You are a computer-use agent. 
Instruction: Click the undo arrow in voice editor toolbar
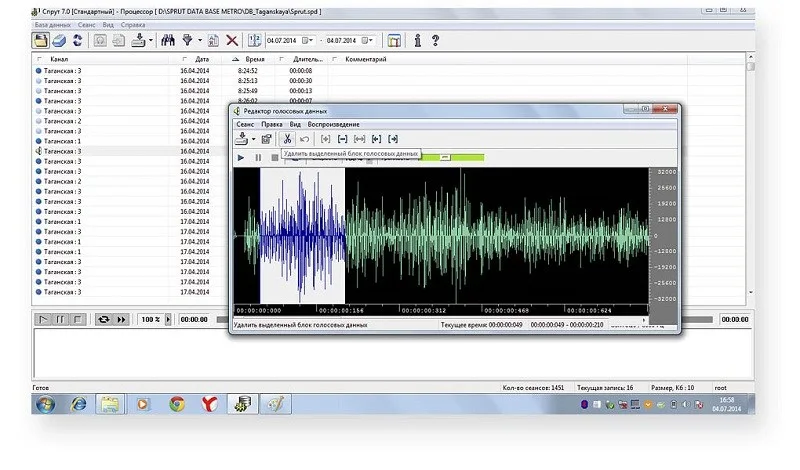point(305,139)
